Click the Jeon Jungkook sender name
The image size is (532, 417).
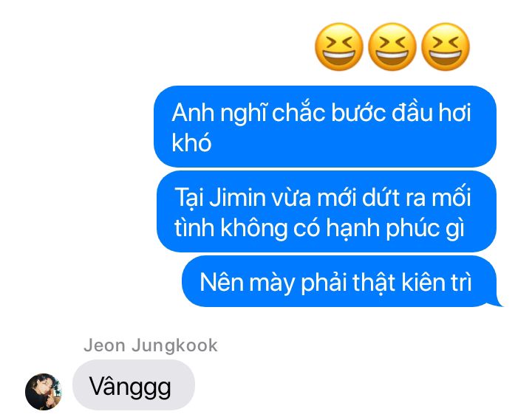click(x=151, y=345)
